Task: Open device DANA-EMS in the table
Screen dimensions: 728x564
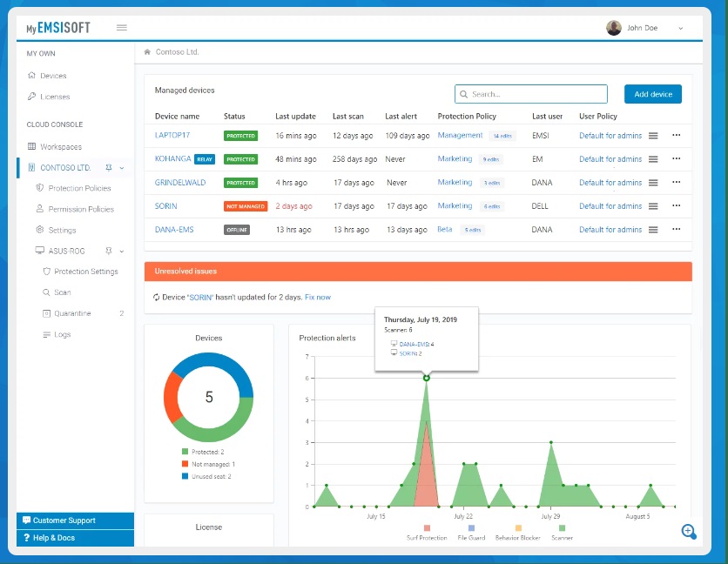Action: (x=174, y=229)
